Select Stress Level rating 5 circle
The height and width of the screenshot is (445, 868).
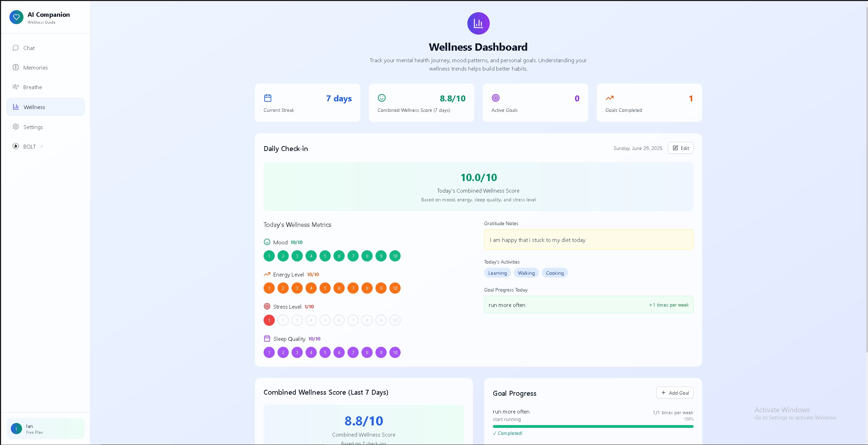click(325, 320)
